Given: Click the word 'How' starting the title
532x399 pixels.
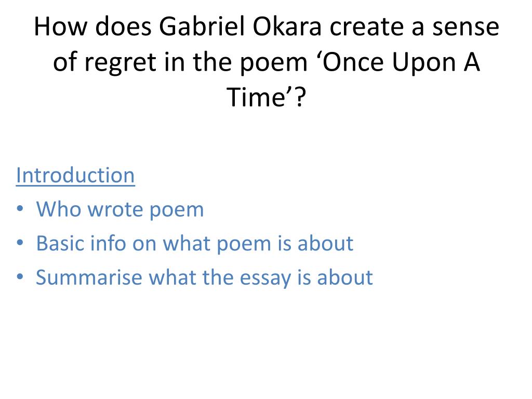Looking at the screenshot, I should coord(61,27).
